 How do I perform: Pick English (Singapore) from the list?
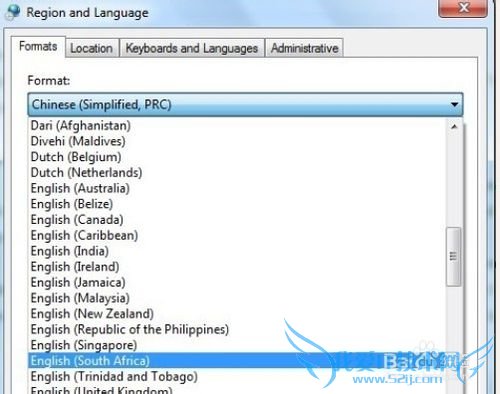(237, 345)
